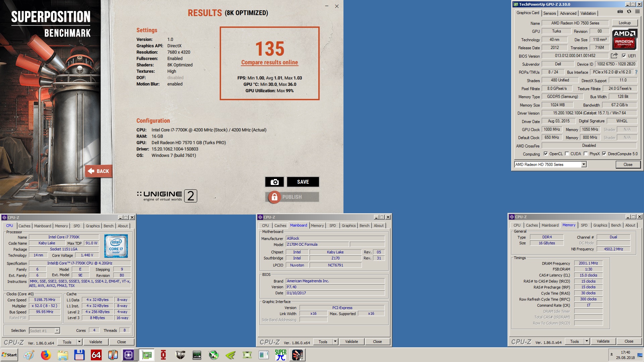Click the GPU-Z refresh arrows icon
This screenshot has width=644, height=362.
(x=629, y=11)
